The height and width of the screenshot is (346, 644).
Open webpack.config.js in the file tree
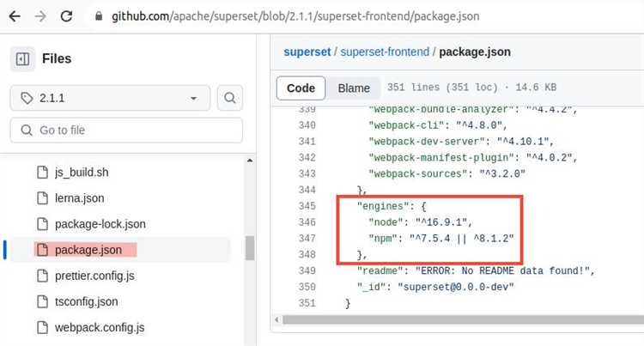100,327
